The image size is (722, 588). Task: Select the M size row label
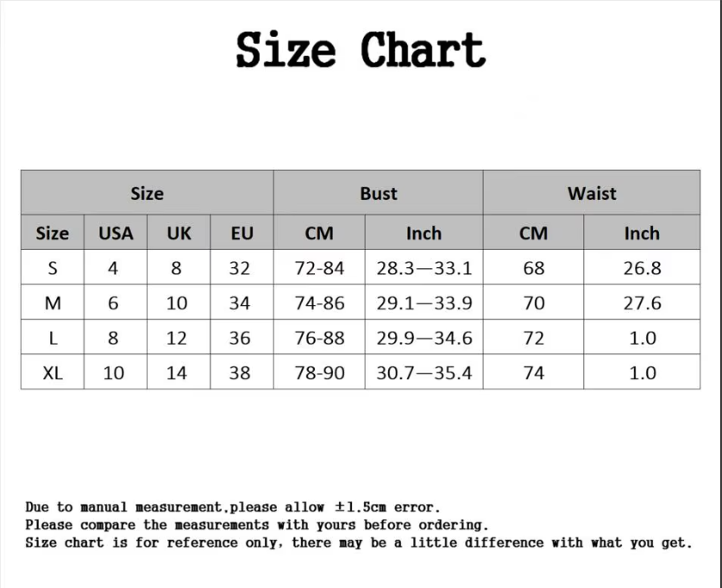[53, 303]
